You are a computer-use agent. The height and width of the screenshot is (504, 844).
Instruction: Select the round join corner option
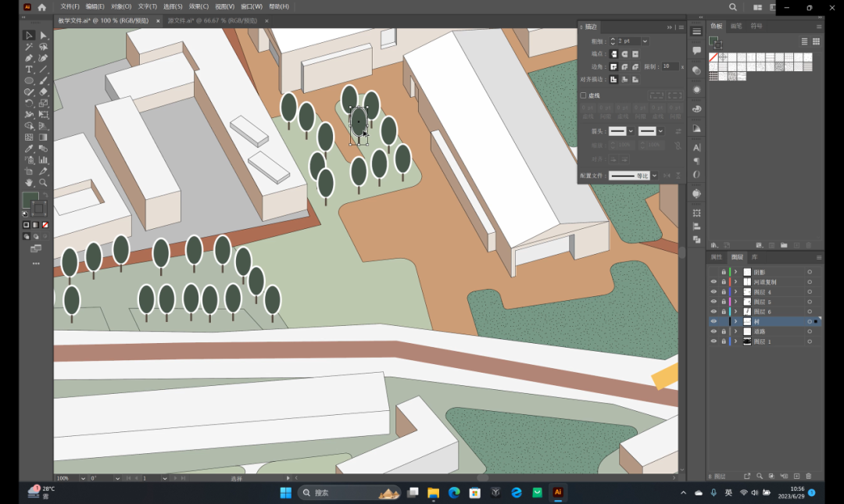coord(624,66)
